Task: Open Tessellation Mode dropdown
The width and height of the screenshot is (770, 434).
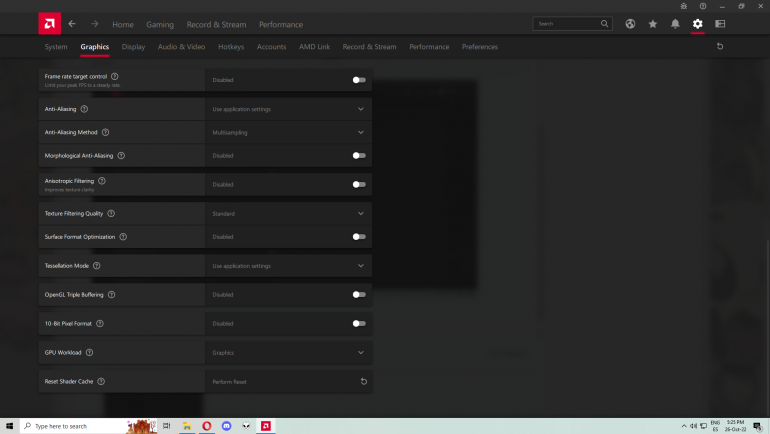Action: 288,266
